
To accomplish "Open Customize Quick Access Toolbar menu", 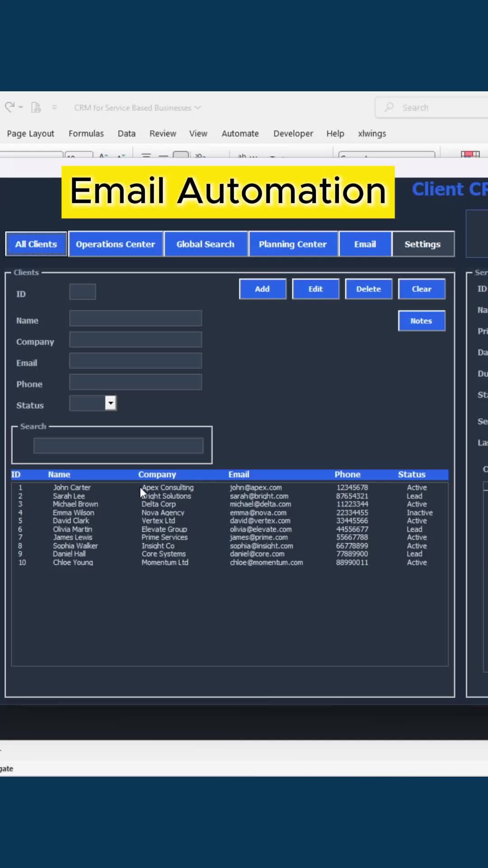I will pos(55,108).
